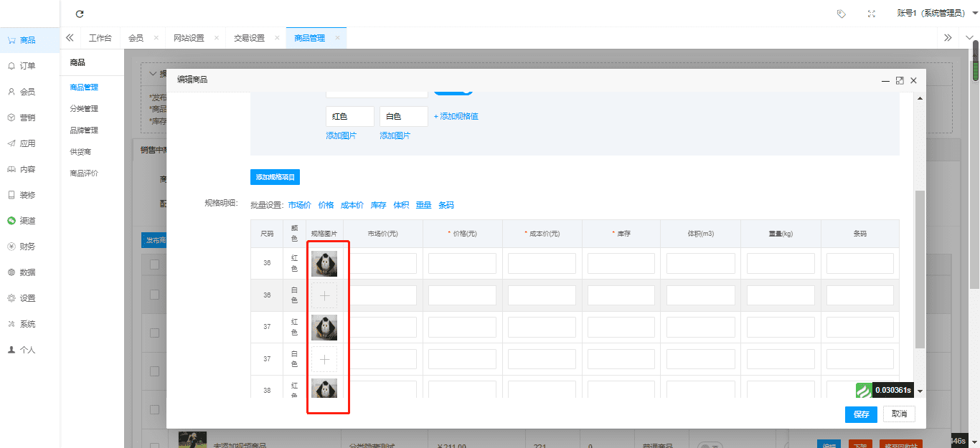The height and width of the screenshot is (448, 980).
Task: Open the 账号1 account dropdown
Action: (937, 14)
